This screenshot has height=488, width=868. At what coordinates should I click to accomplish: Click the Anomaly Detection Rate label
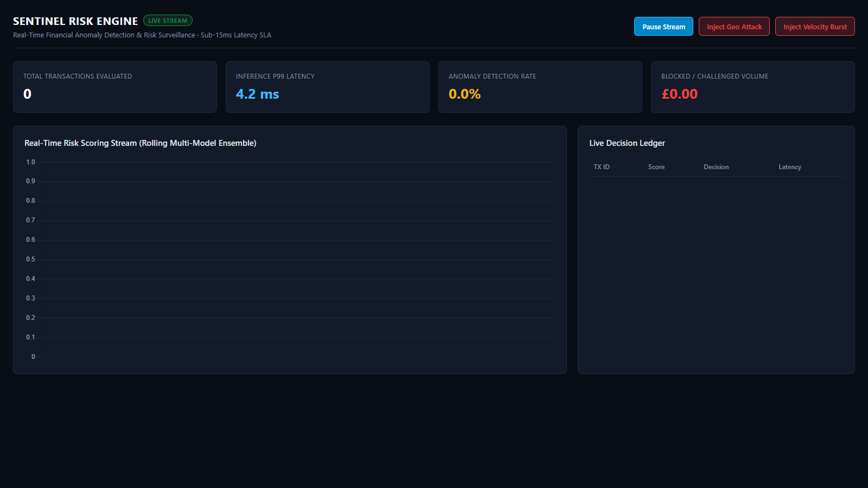492,76
